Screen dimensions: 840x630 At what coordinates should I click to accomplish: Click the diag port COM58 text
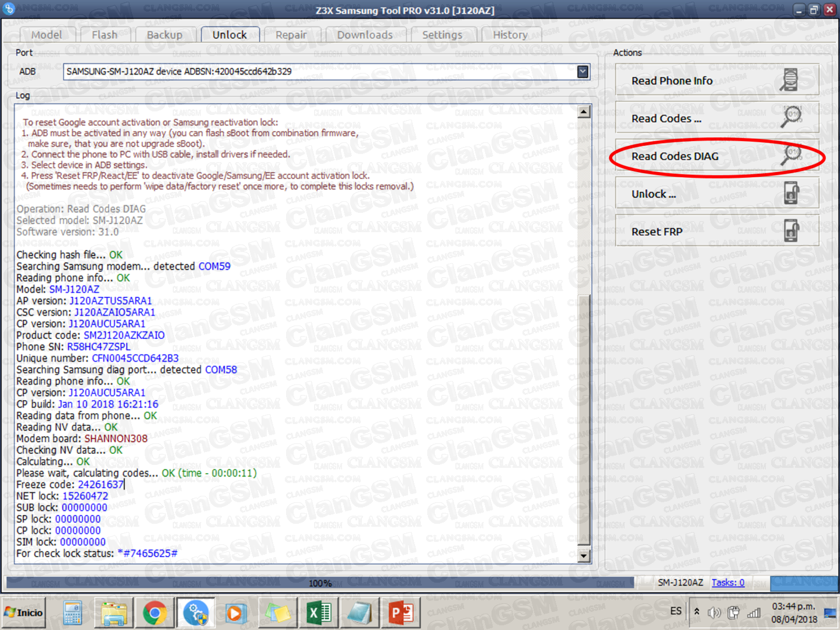221,369
